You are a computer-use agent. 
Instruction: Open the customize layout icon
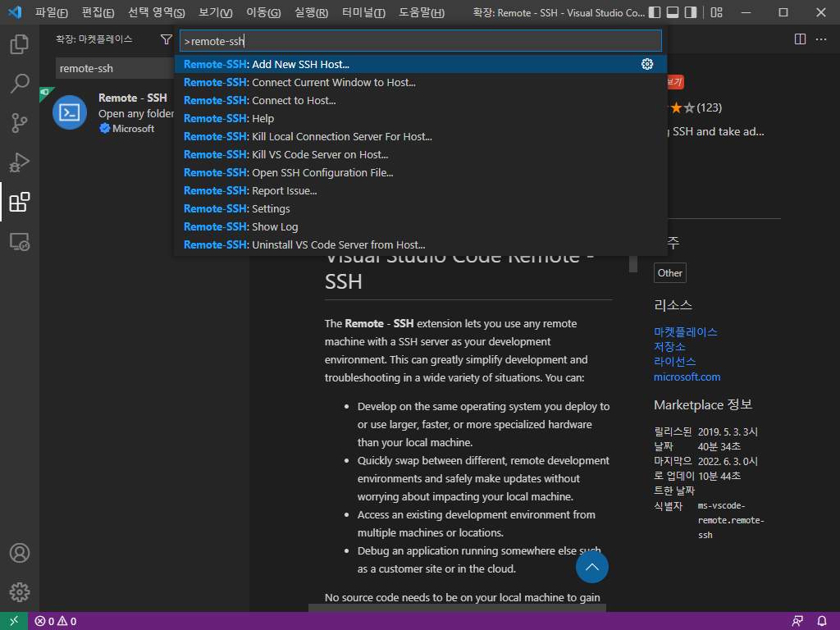point(716,12)
